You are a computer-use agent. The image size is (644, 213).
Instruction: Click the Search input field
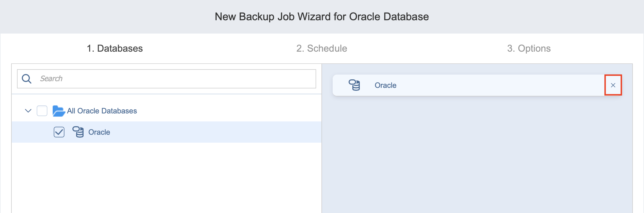(176, 79)
